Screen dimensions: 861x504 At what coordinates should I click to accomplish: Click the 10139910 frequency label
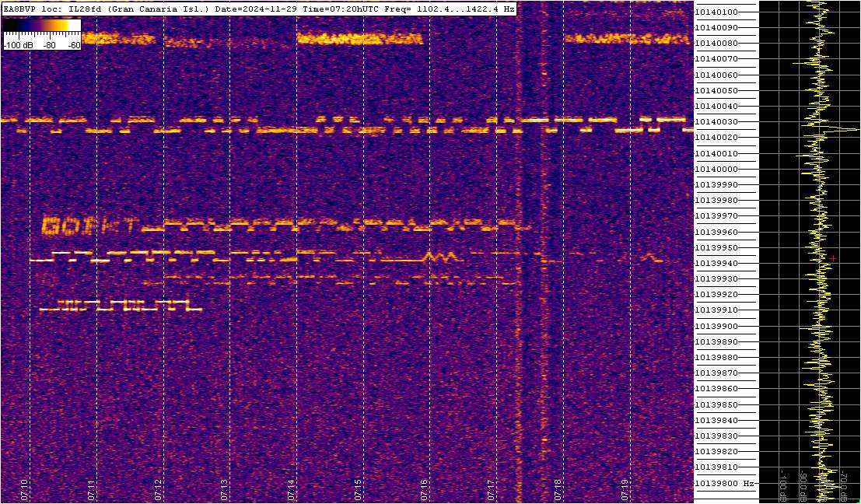(x=716, y=310)
